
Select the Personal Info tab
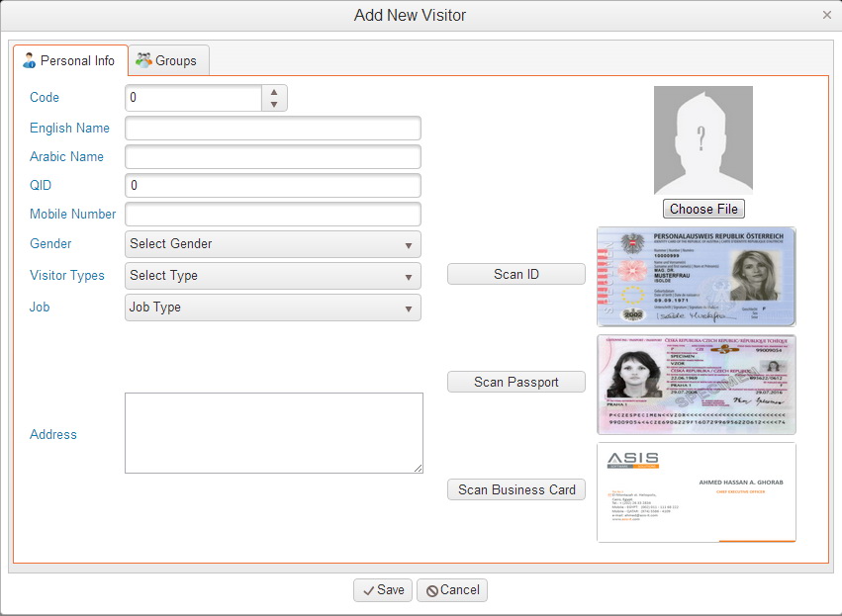point(69,60)
